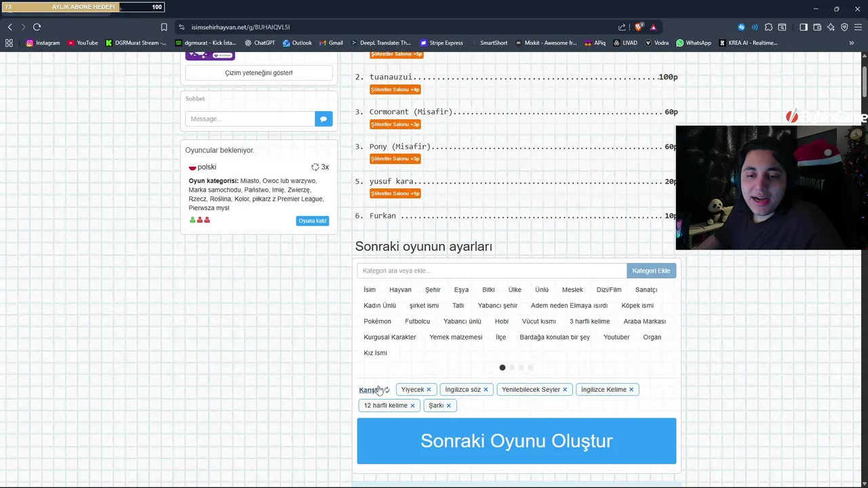This screenshot has height=488, width=868.
Task: Focus the chat Message input
Action: coord(250,119)
